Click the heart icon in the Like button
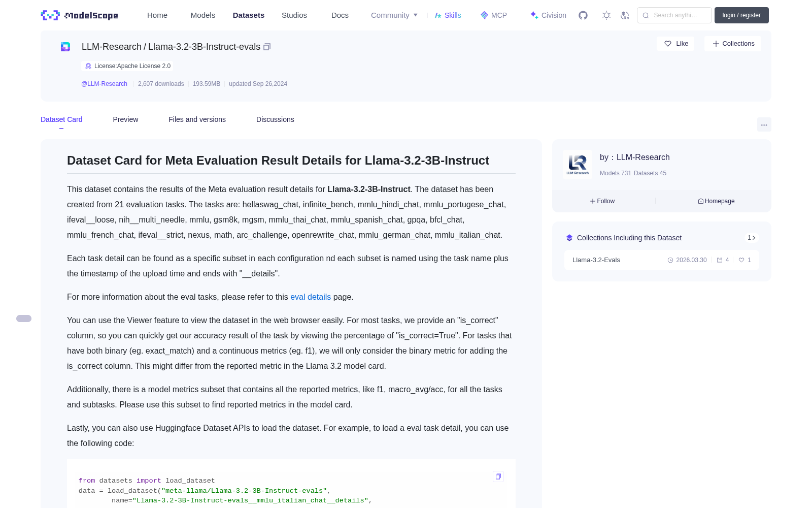 point(668,44)
